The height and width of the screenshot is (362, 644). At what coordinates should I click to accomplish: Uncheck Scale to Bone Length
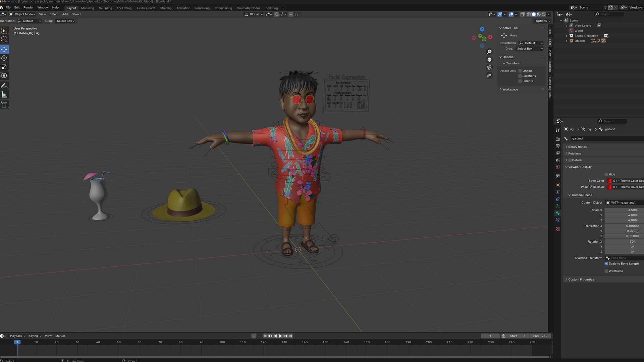click(x=606, y=264)
